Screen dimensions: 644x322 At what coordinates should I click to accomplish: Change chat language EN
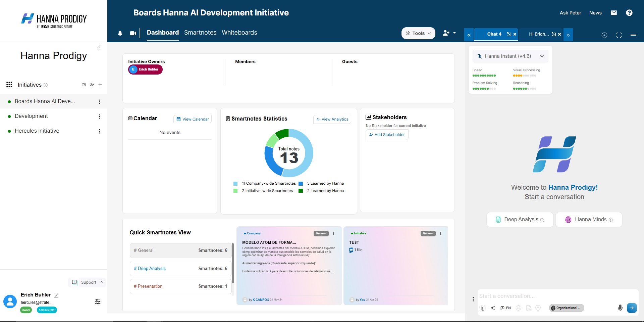(506, 308)
